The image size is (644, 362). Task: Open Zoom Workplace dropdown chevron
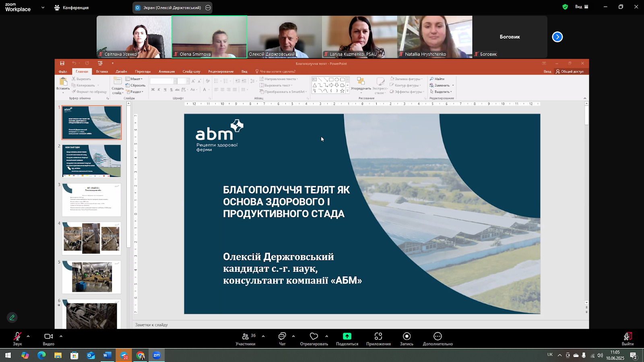(x=43, y=8)
